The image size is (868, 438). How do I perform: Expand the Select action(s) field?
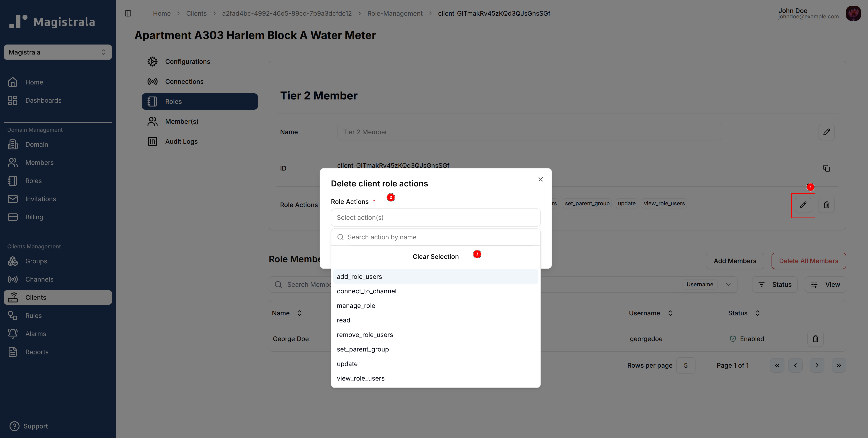pos(435,218)
